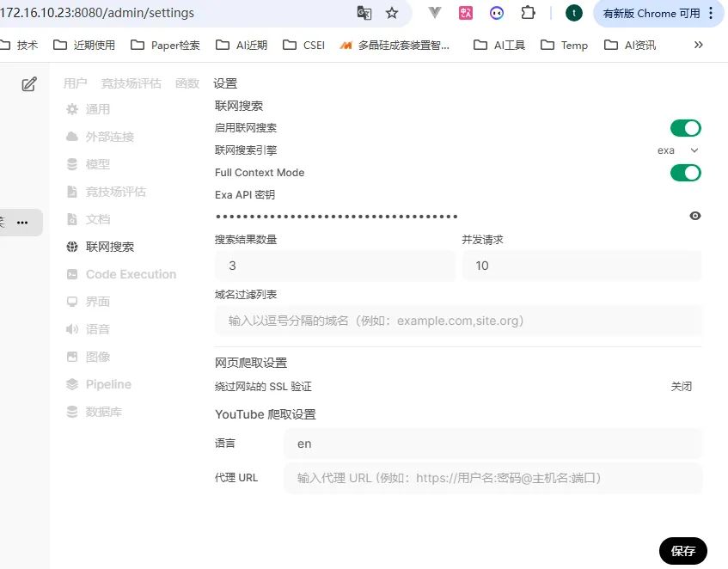This screenshot has width=728, height=569.
Task: Click the YouTube 语言 input field
Action: pyautogui.click(x=492, y=444)
